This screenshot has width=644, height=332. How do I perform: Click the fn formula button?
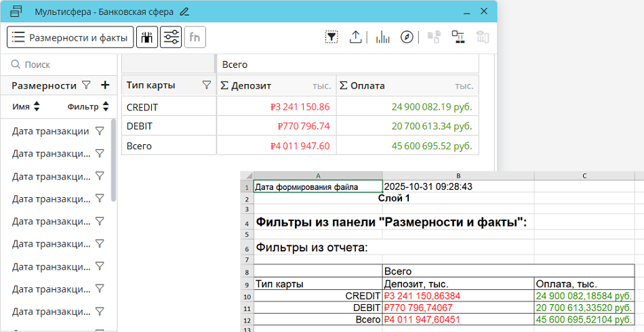point(195,37)
